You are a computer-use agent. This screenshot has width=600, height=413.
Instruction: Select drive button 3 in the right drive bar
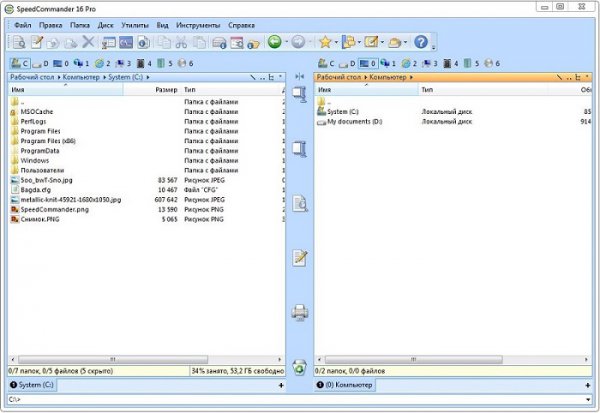(429, 63)
